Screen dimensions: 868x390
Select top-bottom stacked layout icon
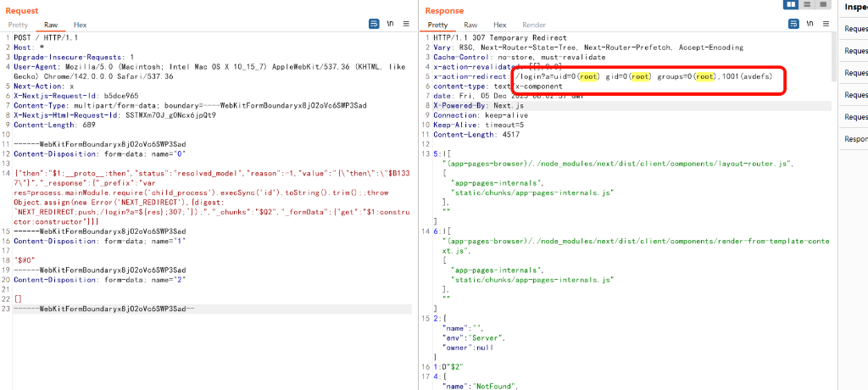pyautogui.click(x=806, y=5)
